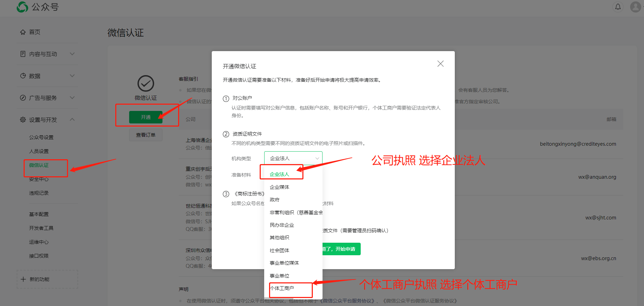Open the 微信公众平台微信认证服务协议 link
Screen dimensions: 644x306
point(420,301)
